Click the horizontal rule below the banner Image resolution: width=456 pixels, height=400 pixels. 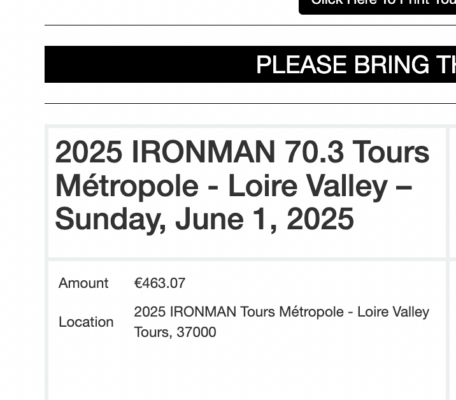pyautogui.click(x=250, y=104)
